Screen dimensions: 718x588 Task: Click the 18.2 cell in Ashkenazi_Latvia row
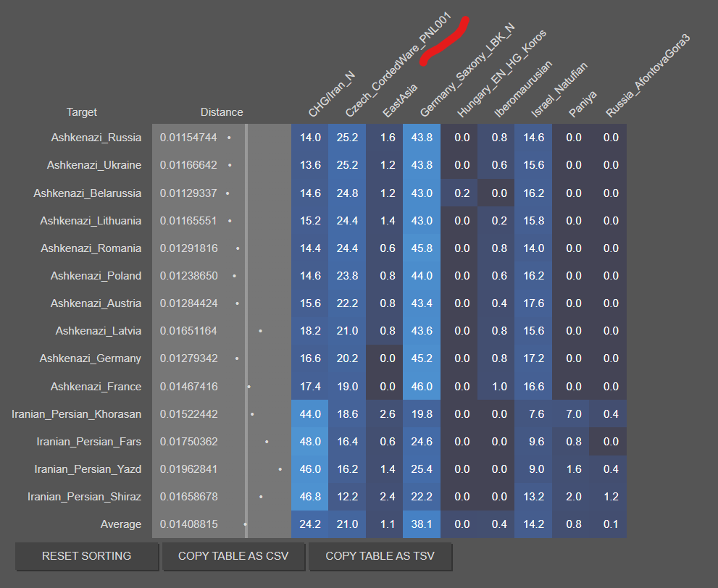pos(310,331)
